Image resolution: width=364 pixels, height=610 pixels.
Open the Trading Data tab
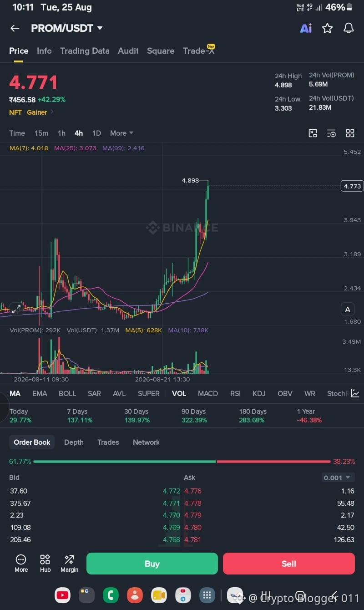coord(85,51)
